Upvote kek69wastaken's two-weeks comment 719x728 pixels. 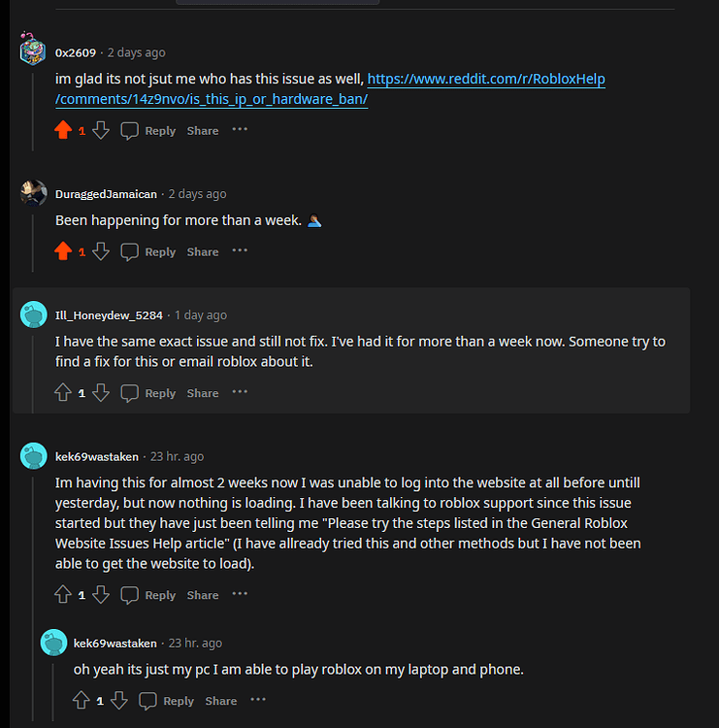(64, 595)
